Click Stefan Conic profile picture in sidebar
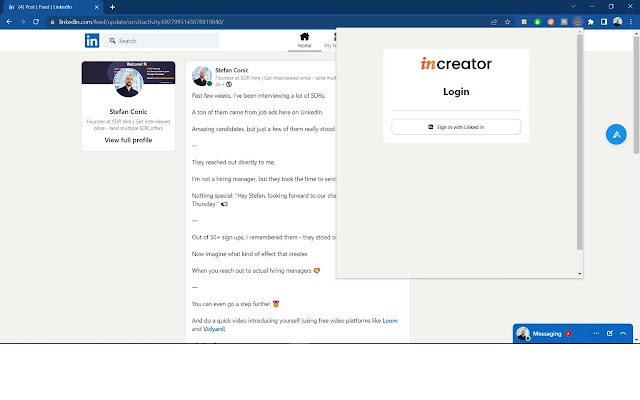This screenshot has width=640, height=400. (128, 83)
